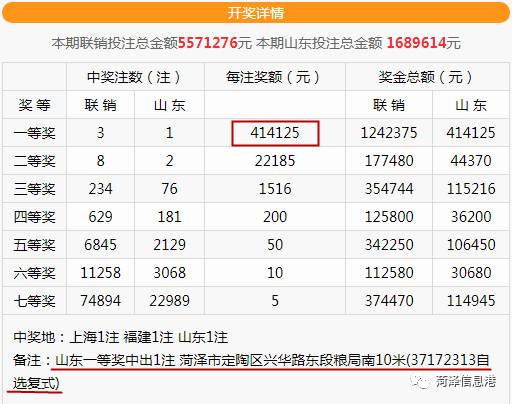Click the 奖等 header cell
Image resolution: width=512 pixels, height=404 pixels.
tap(34, 105)
